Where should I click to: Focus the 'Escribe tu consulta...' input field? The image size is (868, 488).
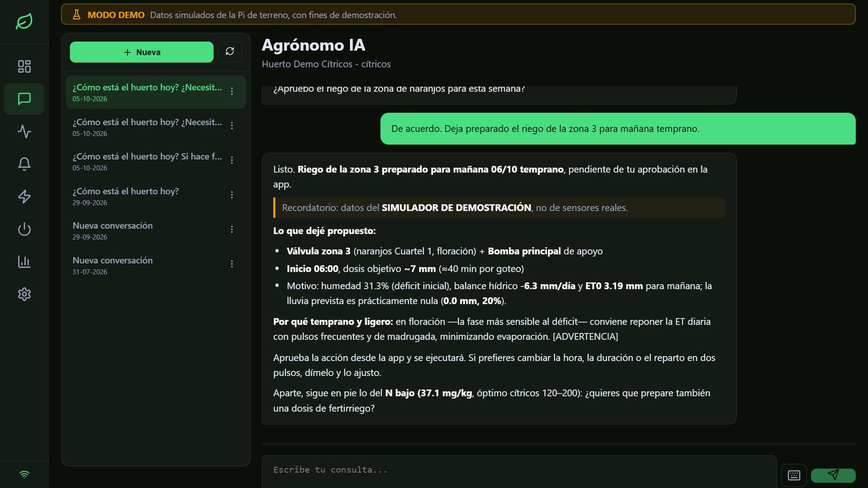pyautogui.click(x=519, y=471)
